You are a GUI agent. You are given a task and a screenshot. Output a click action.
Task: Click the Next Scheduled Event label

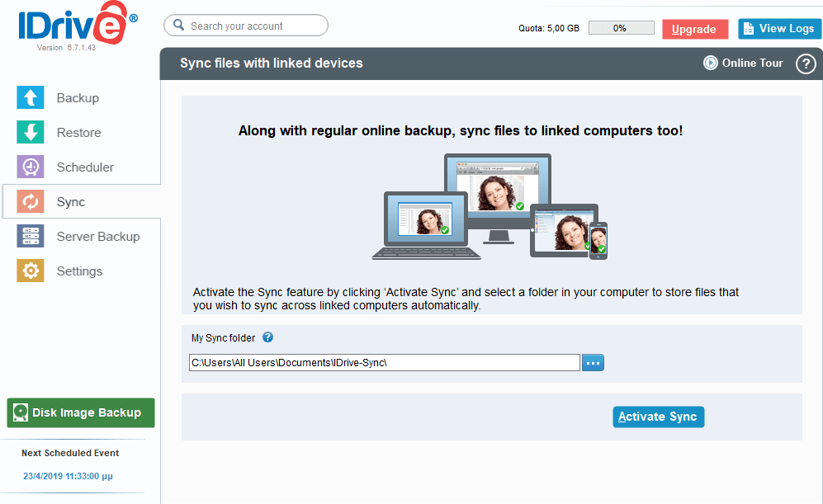70,453
